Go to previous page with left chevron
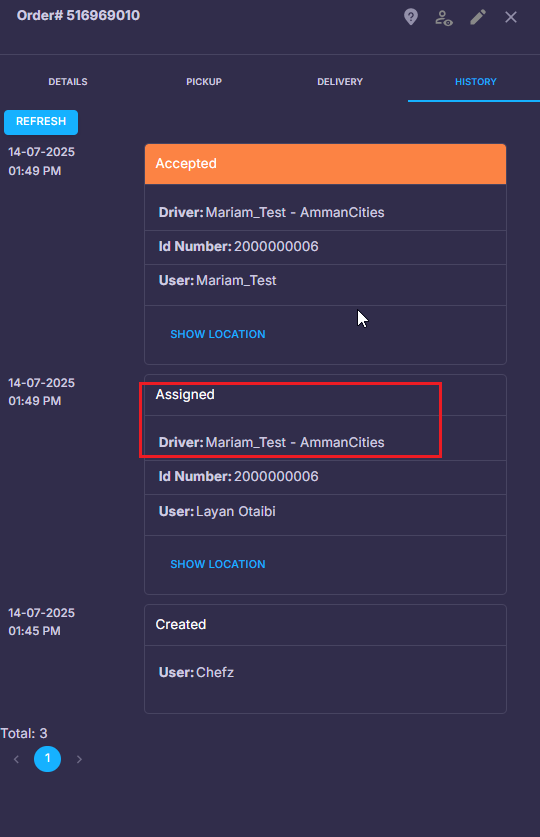Image resolution: width=540 pixels, height=837 pixels. (16, 759)
